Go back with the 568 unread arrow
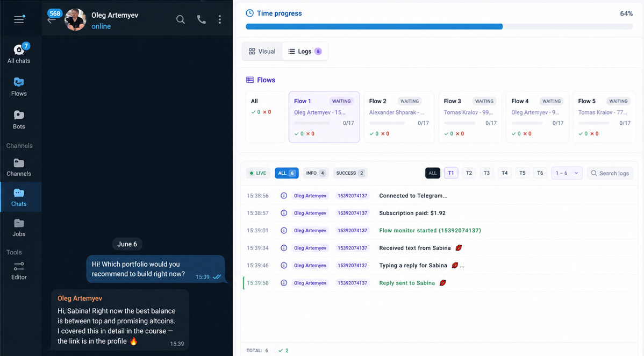The width and height of the screenshot is (644, 356). tap(52, 19)
